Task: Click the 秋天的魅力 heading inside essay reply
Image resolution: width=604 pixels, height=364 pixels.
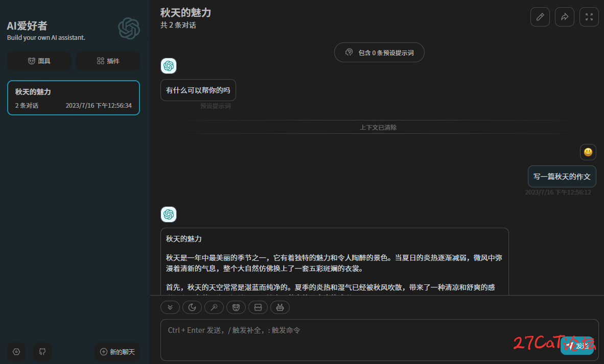Action: click(x=184, y=239)
